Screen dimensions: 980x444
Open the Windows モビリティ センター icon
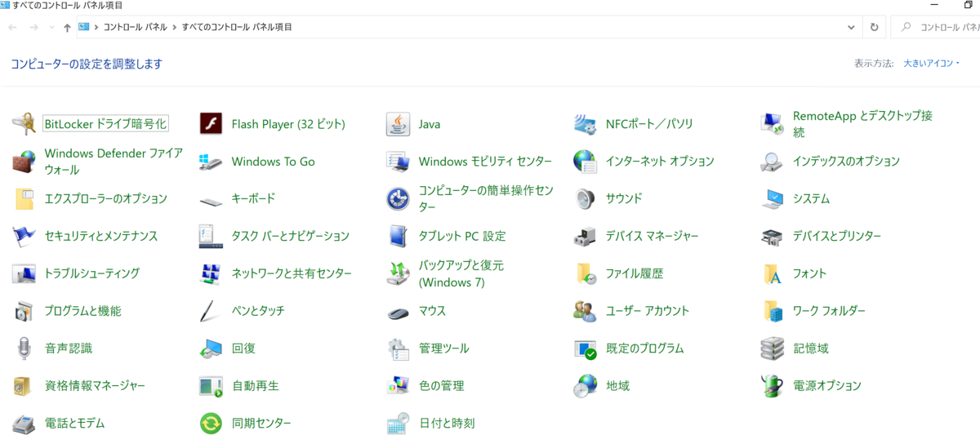(x=398, y=162)
